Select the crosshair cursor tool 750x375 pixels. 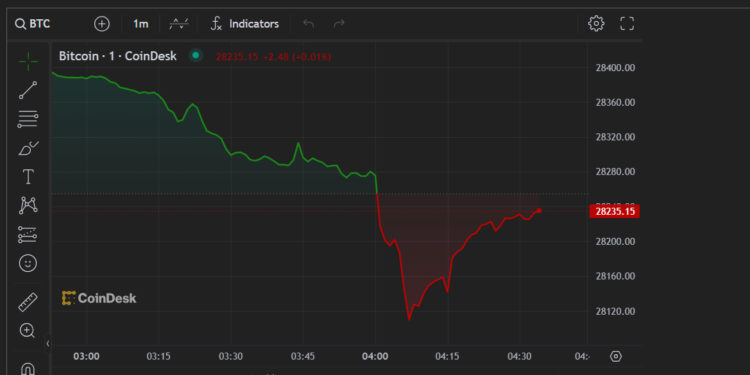(28, 61)
